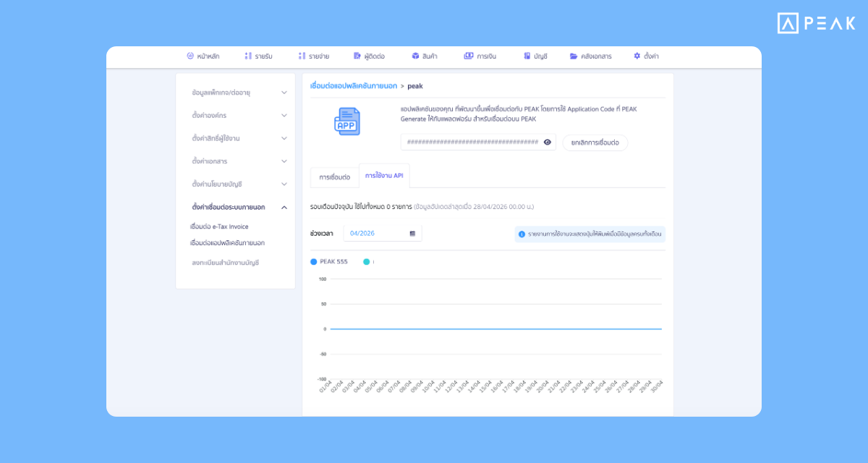Switch to the การใช้งาน API tab

point(384,175)
